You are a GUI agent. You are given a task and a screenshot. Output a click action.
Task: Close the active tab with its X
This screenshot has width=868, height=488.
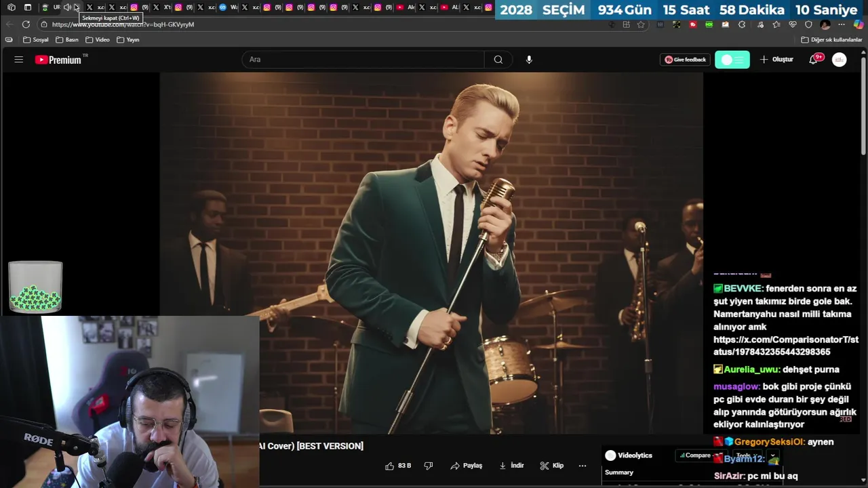pos(77,7)
